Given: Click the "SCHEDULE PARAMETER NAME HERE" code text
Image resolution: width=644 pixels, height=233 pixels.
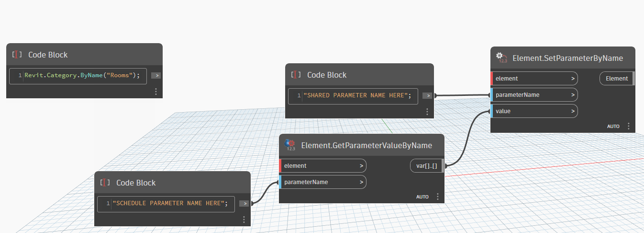Looking at the screenshot, I should click(170, 203).
